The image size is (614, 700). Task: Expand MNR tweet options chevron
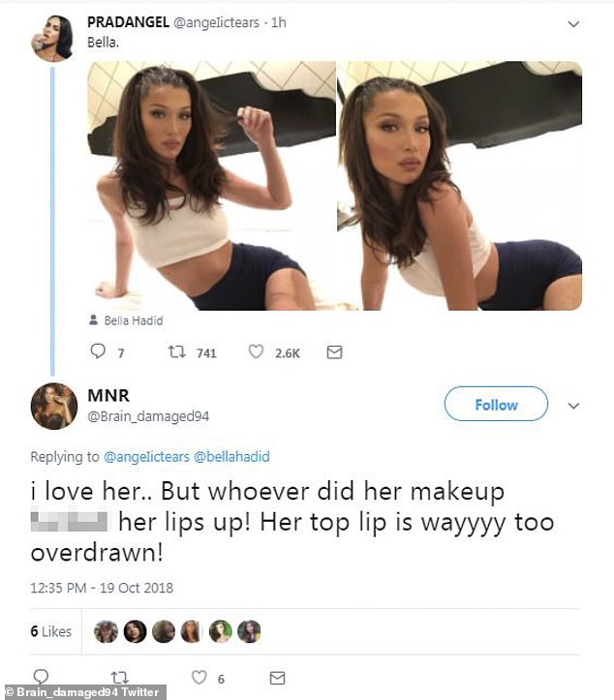[573, 405]
